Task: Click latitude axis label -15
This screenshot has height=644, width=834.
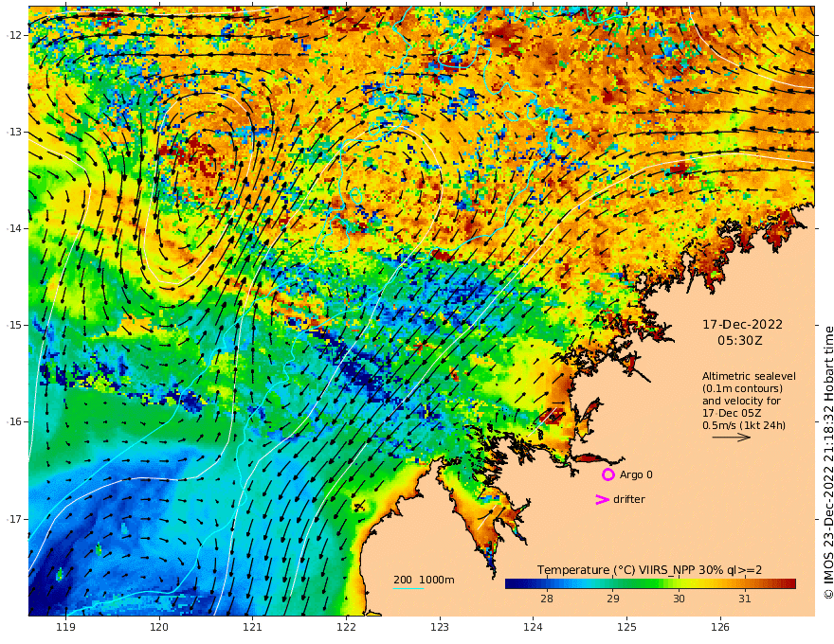Action: (x=14, y=325)
